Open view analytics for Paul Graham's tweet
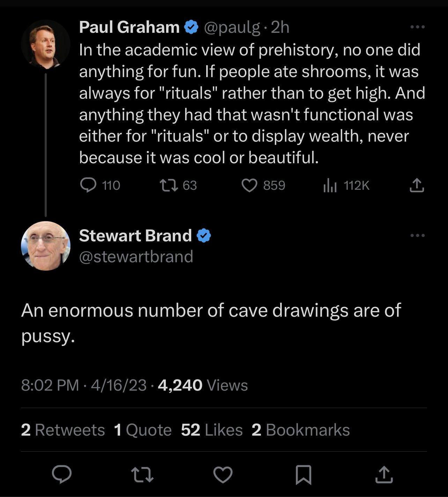448x497 pixels. pos(331,185)
